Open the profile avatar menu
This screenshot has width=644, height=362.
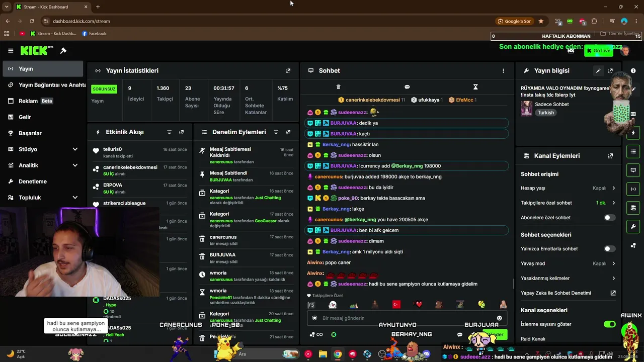(625, 51)
